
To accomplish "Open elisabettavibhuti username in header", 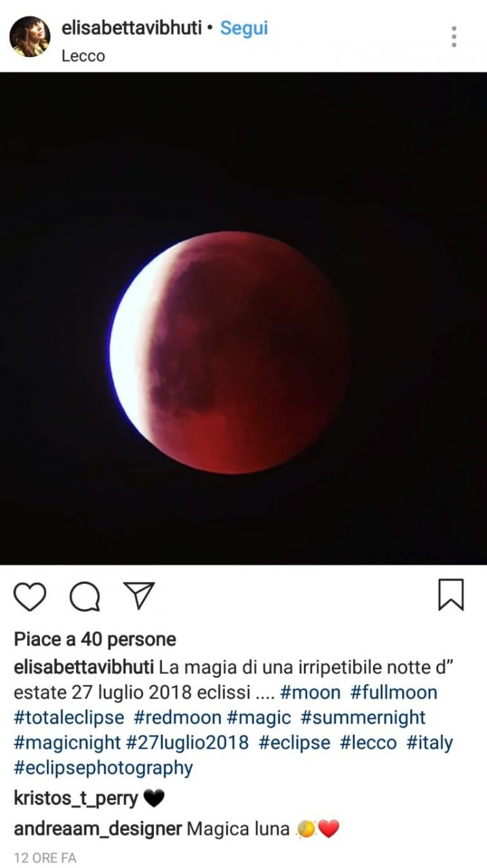I will tap(130, 28).
